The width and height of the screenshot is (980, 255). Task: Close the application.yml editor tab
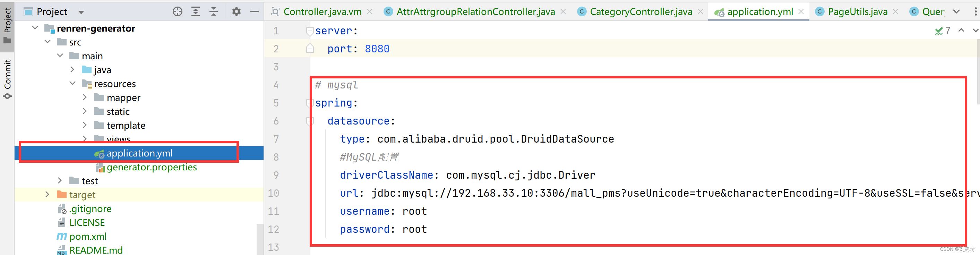801,12
